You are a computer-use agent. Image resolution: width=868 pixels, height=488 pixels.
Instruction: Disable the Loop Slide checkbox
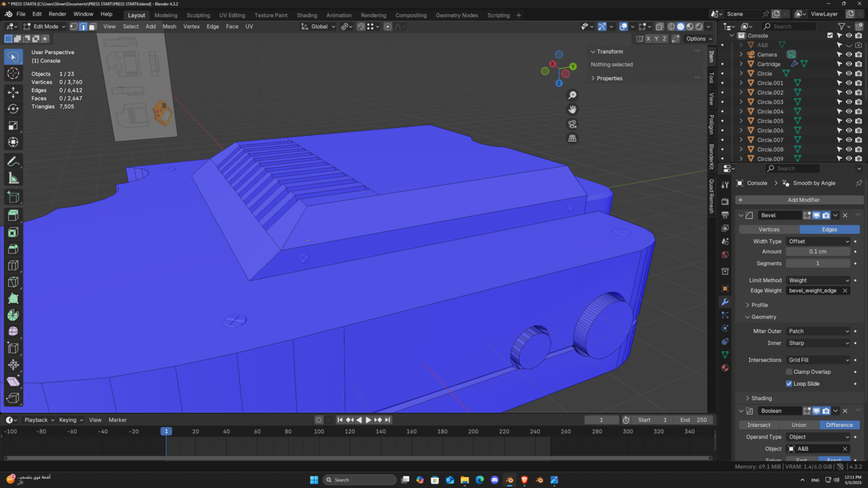(x=789, y=384)
